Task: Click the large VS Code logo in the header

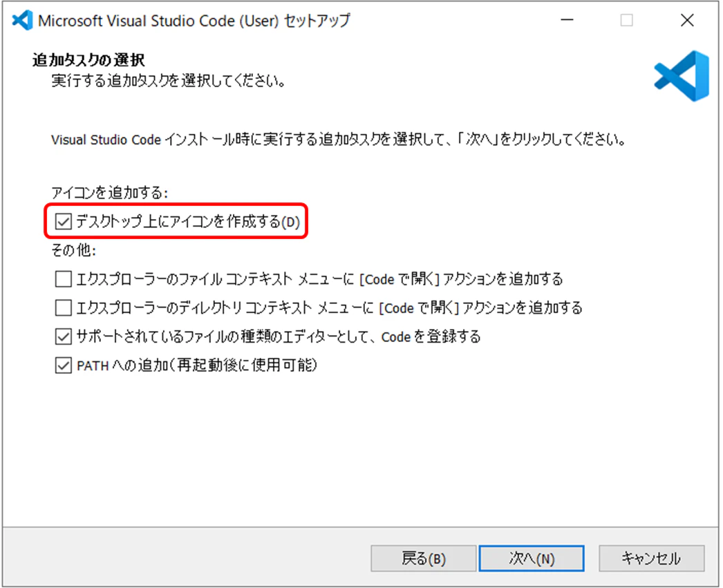Action: (x=682, y=76)
